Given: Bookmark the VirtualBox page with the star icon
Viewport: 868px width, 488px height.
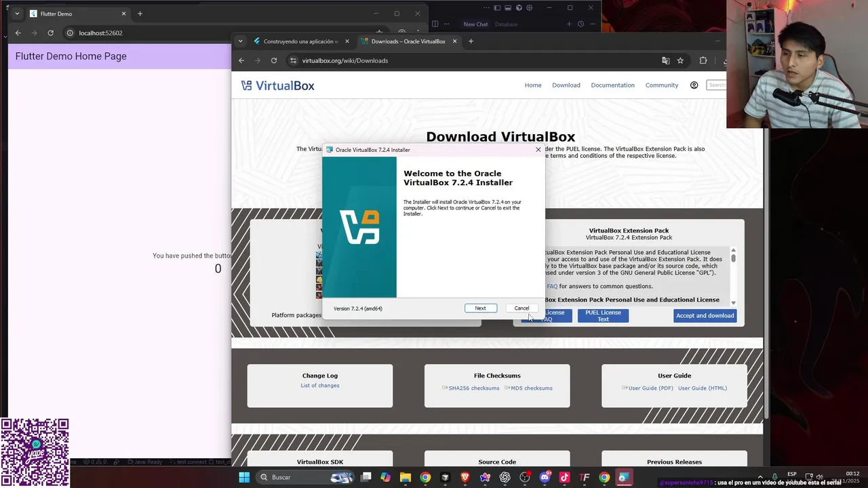Looking at the screenshot, I should pos(680,60).
